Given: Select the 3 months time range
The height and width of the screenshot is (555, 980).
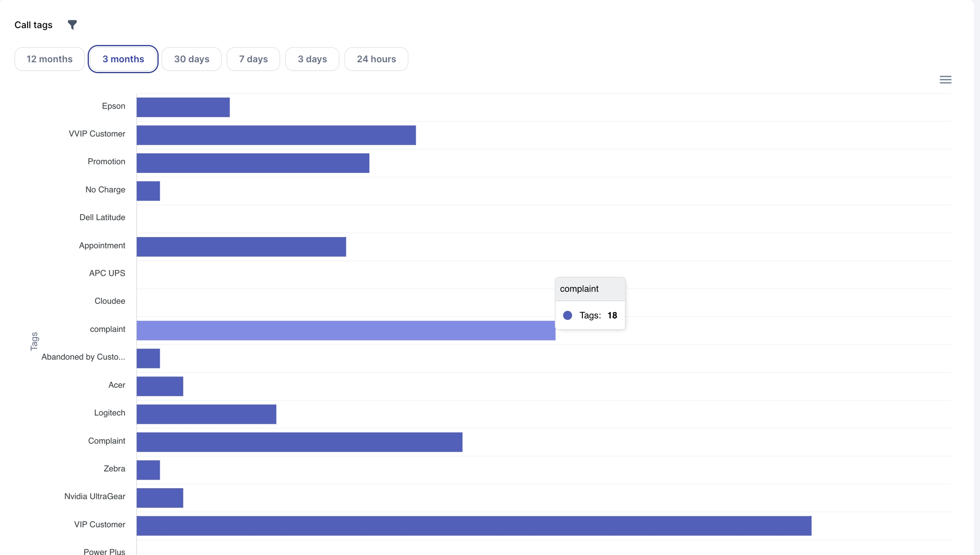Looking at the screenshot, I should click(x=123, y=59).
